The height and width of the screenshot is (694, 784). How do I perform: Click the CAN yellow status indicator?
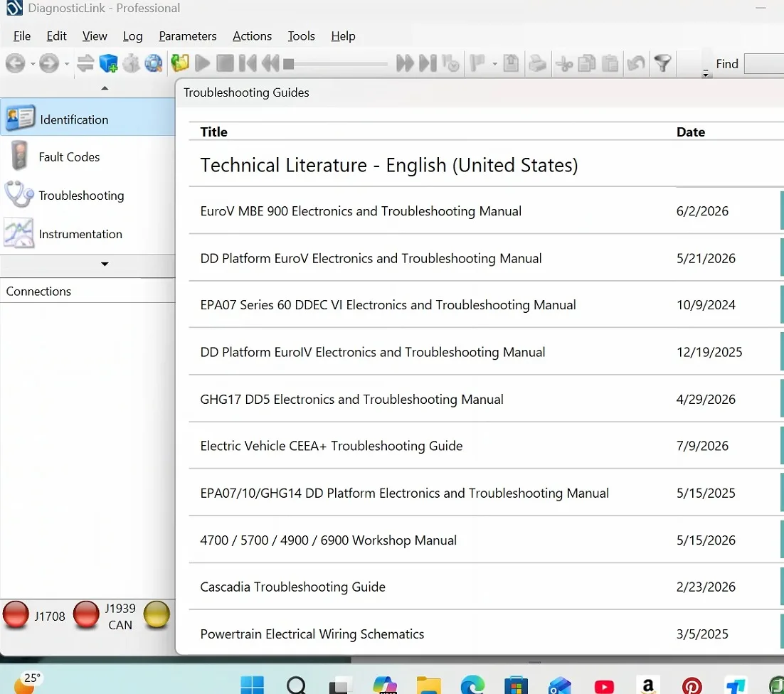(x=157, y=614)
